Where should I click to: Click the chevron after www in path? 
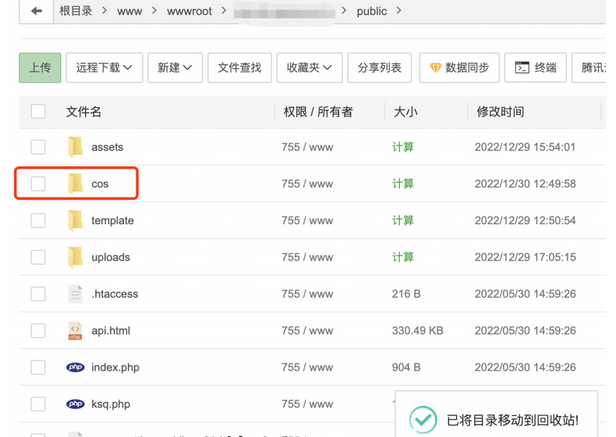pyautogui.click(x=154, y=11)
